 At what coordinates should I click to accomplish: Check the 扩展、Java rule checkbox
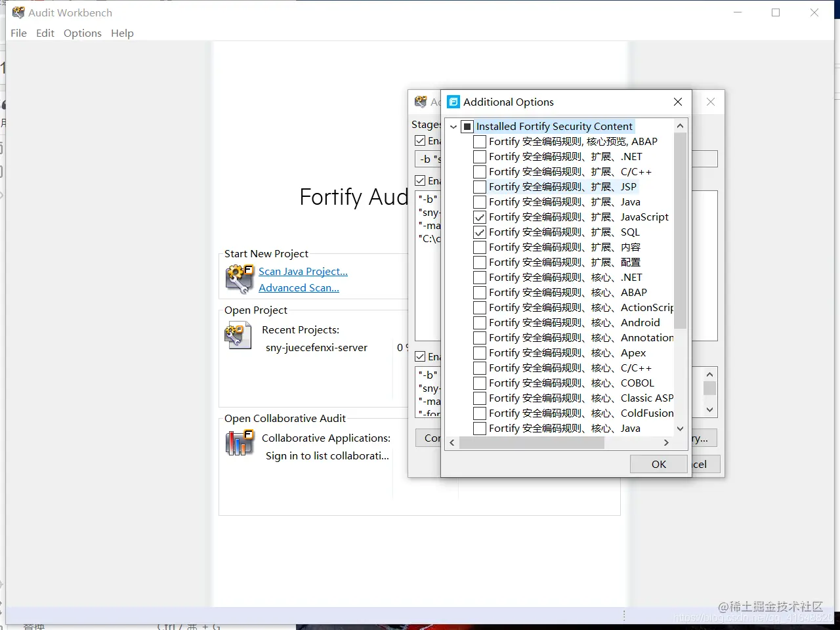click(480, 201)
